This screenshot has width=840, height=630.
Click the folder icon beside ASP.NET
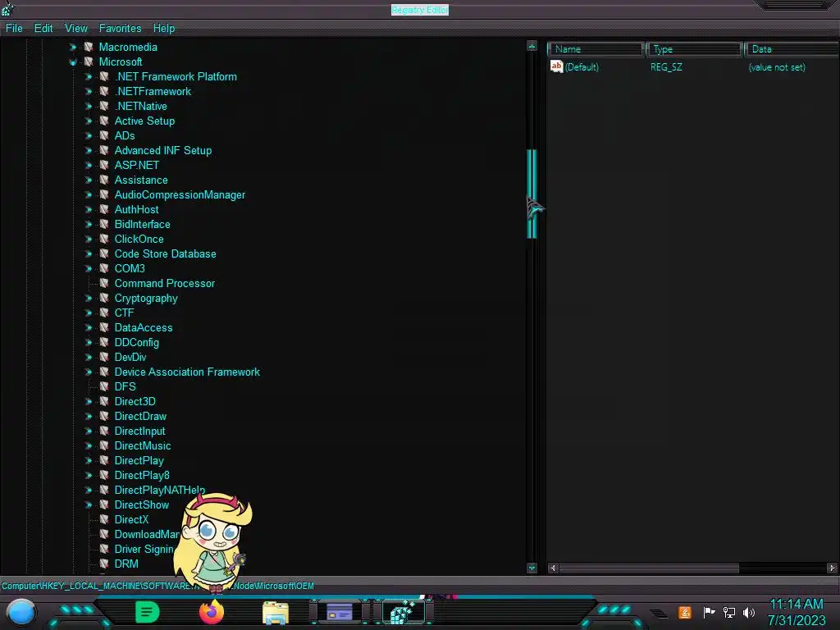104,165
